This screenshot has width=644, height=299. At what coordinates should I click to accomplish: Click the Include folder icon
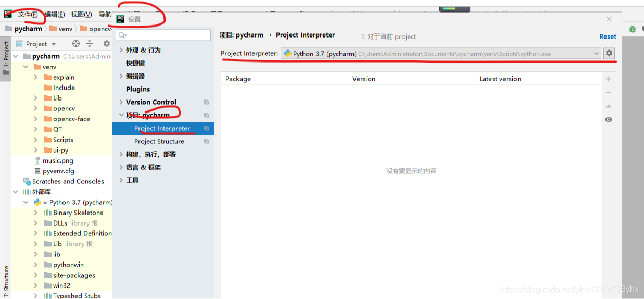[x=48, y=88]
